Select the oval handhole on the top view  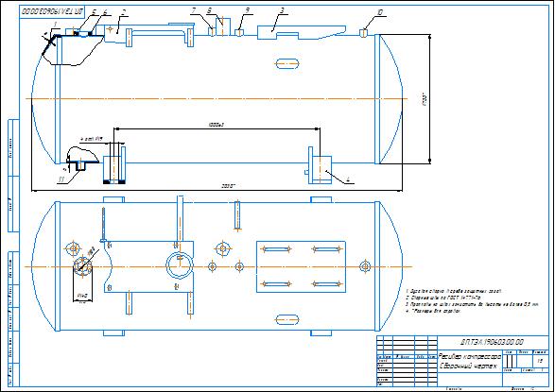[x=286, y=320]
